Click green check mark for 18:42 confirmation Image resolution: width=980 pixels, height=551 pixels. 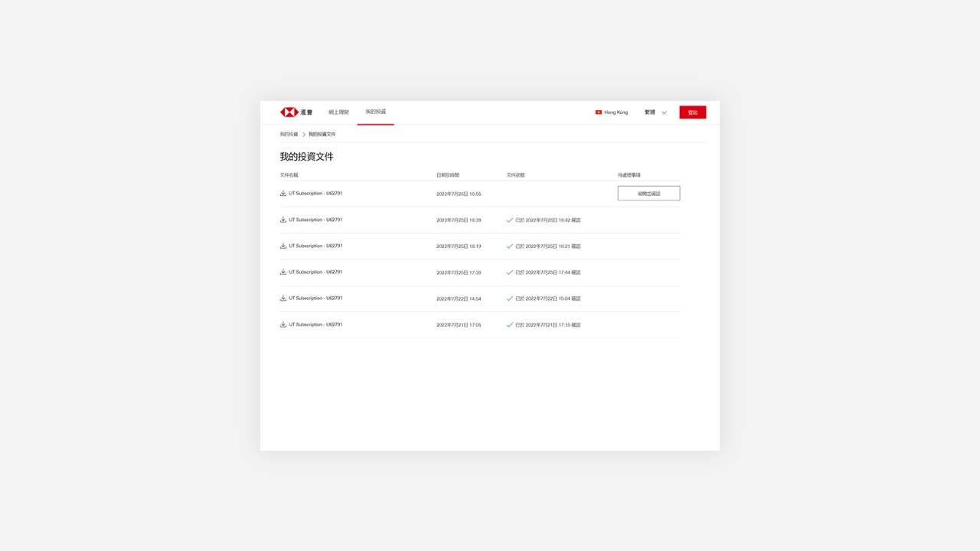pos(510,220)
